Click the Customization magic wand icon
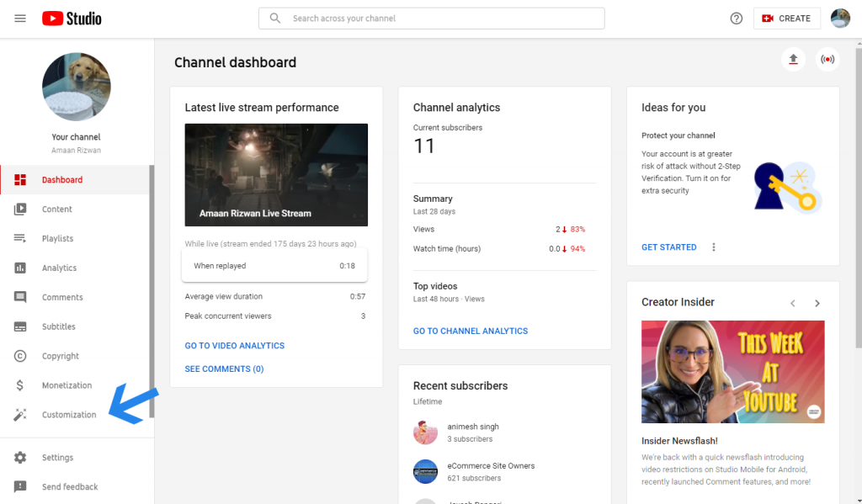 (20, 415)
